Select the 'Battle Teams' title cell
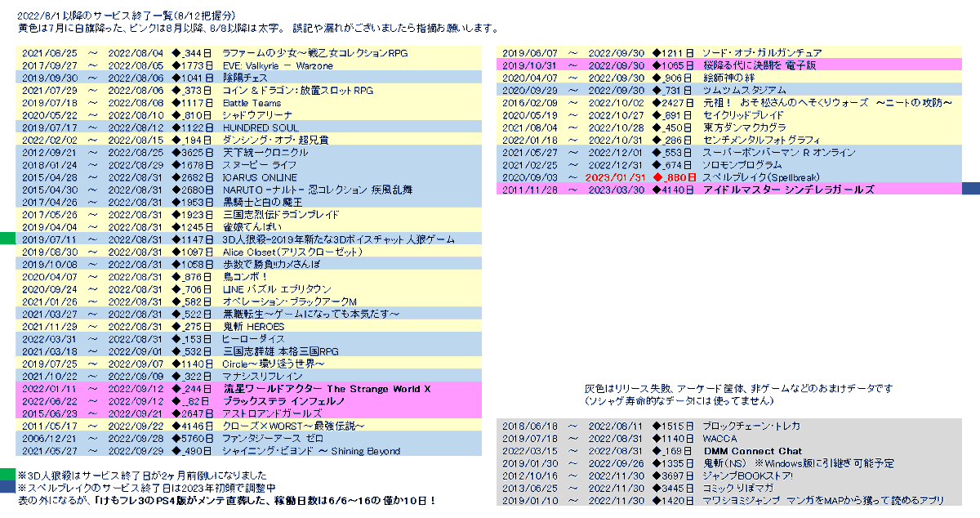The image size is (980, 518). pos(252,103)
